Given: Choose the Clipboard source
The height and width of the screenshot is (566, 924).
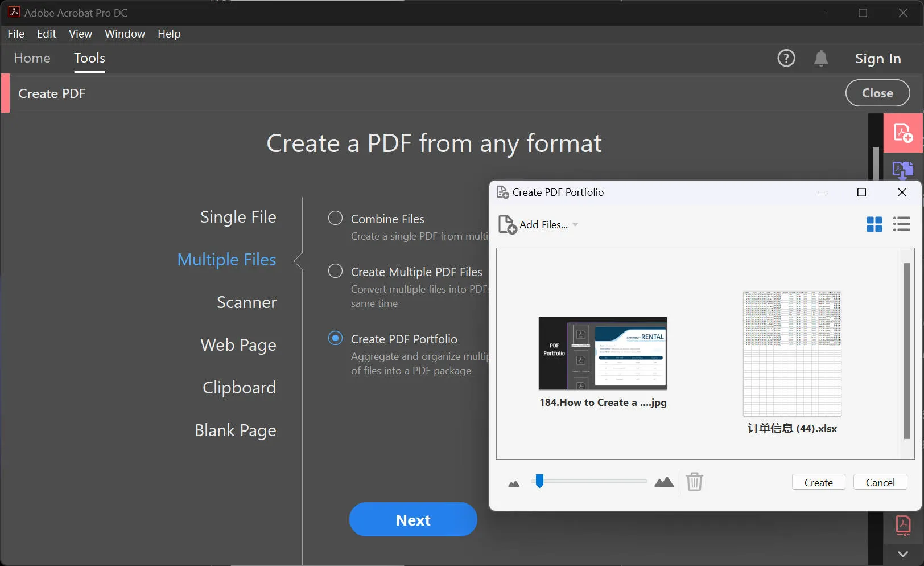Looking at the screenshot, I should point(239,388).
